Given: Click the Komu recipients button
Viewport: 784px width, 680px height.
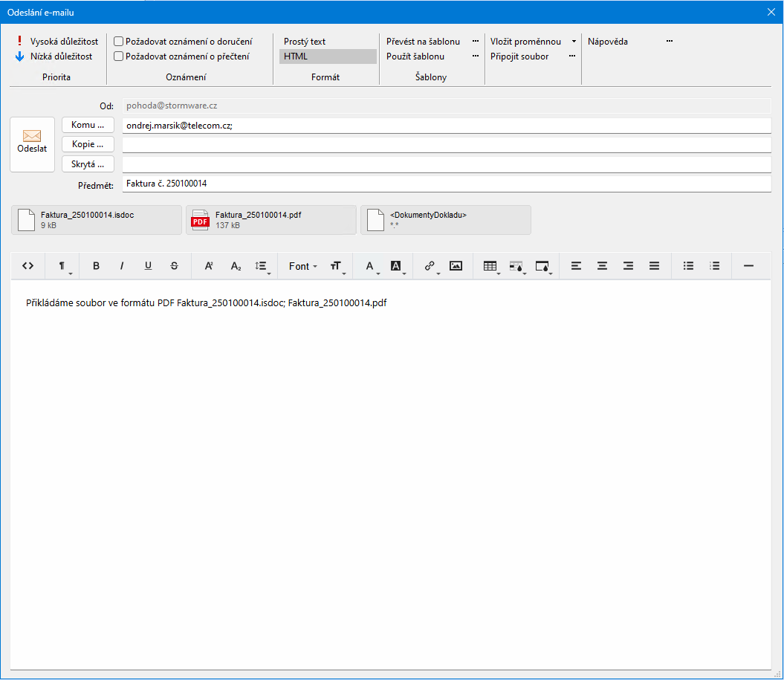Looking at the screenshot, I should point(88,125).
